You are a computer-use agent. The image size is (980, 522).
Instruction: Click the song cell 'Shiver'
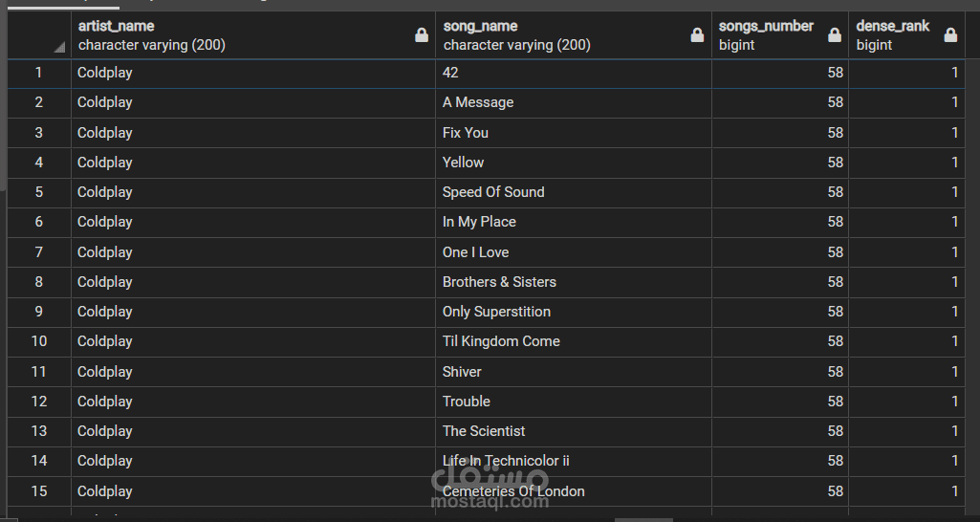[573, 371]
